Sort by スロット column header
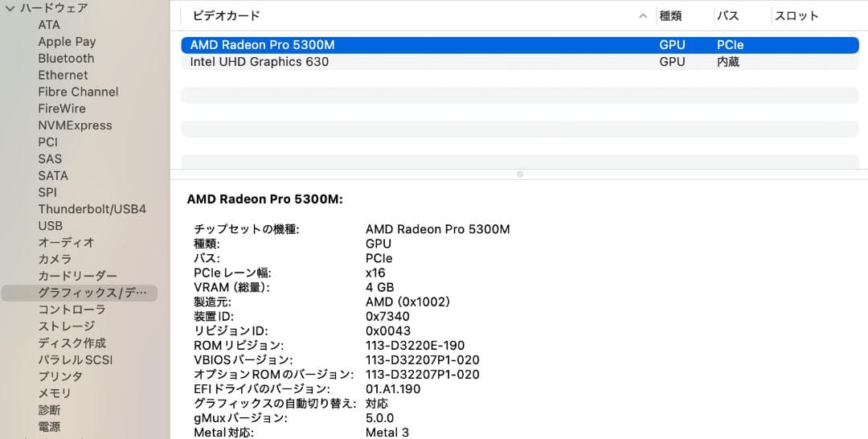Screen dimensions: 868x439 (x=796, y=16)
